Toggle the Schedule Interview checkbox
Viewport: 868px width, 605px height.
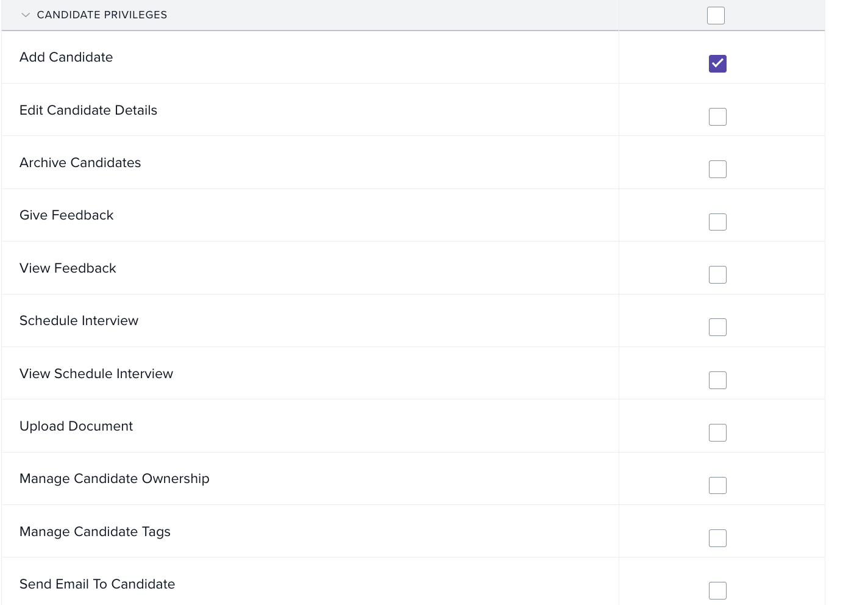[x=717, y=327]
